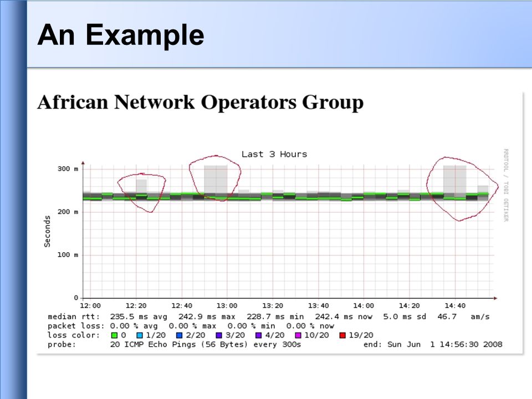Screen dimensions: 532x399
Task: Click the red 19/20 loss swatch
Action: (342, 335)
